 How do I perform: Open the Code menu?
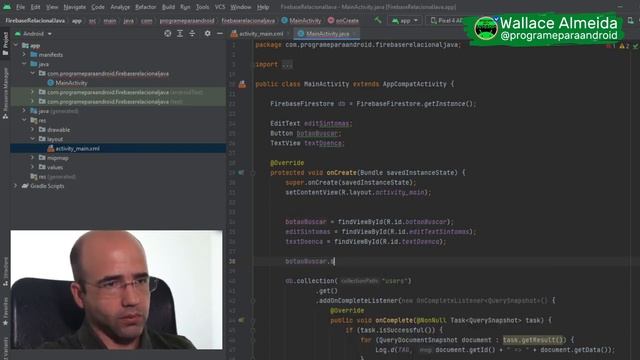point(98,7)
